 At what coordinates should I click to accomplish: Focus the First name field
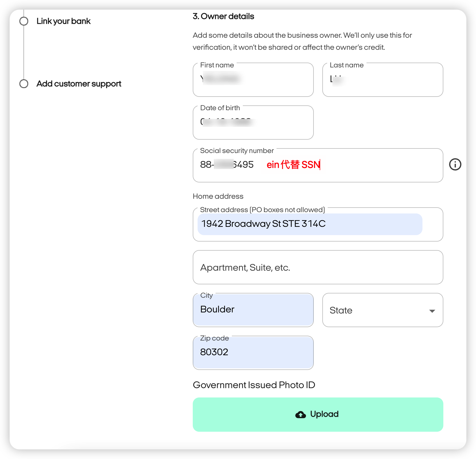click(253, 80)
